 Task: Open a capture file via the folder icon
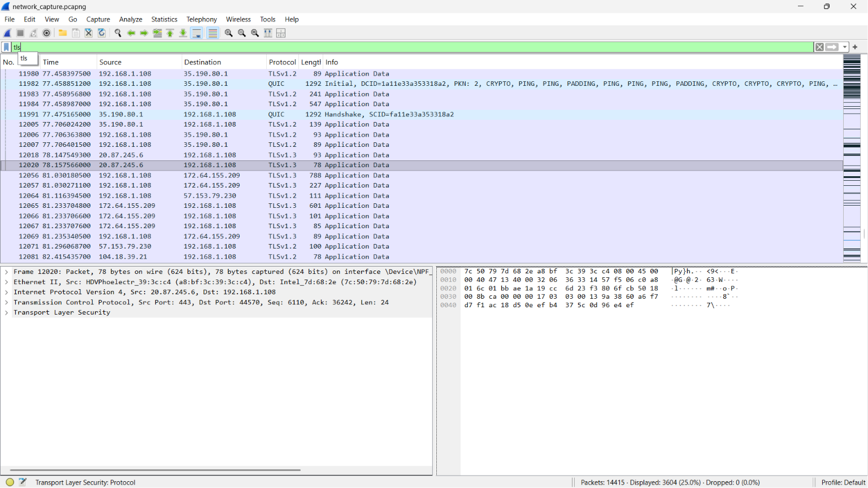coord(63,33)
